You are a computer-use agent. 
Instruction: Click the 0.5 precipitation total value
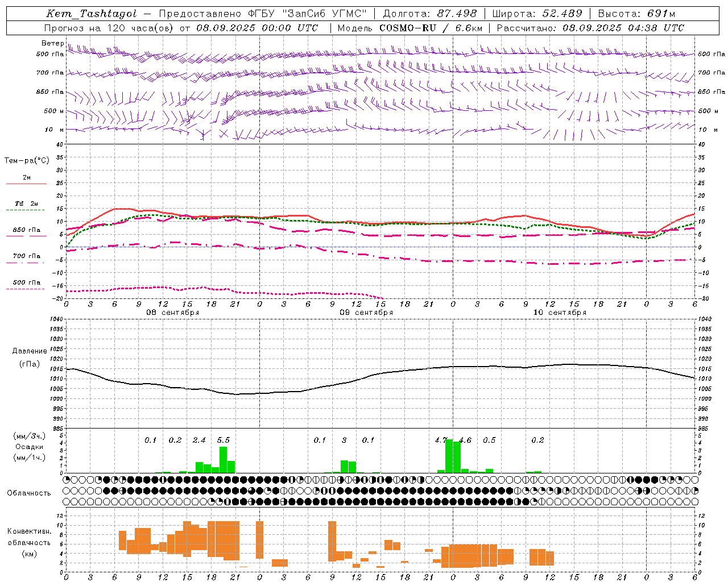click(x=489, y=440)
